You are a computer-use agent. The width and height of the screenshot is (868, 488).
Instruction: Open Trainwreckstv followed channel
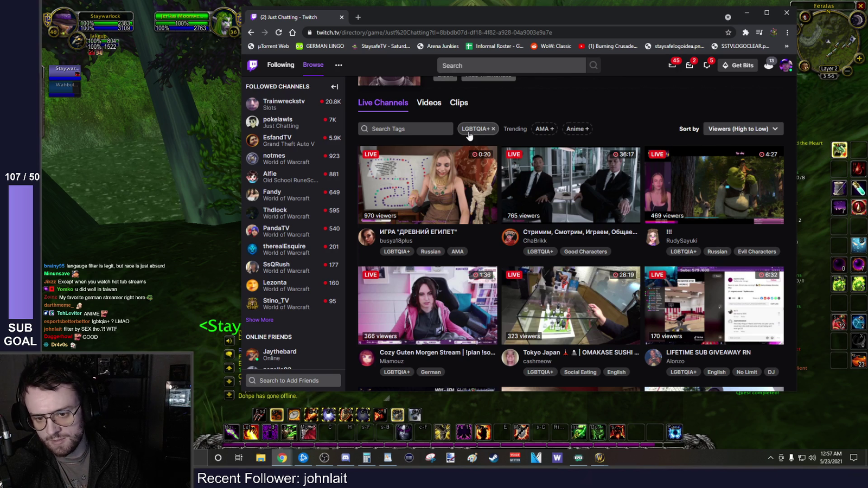(293, 104)
